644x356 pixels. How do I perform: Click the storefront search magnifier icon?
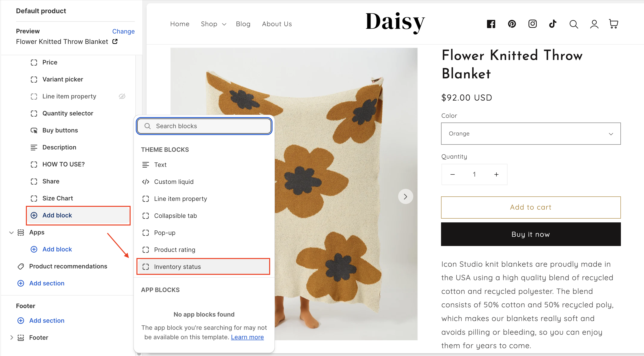[574, 24]
